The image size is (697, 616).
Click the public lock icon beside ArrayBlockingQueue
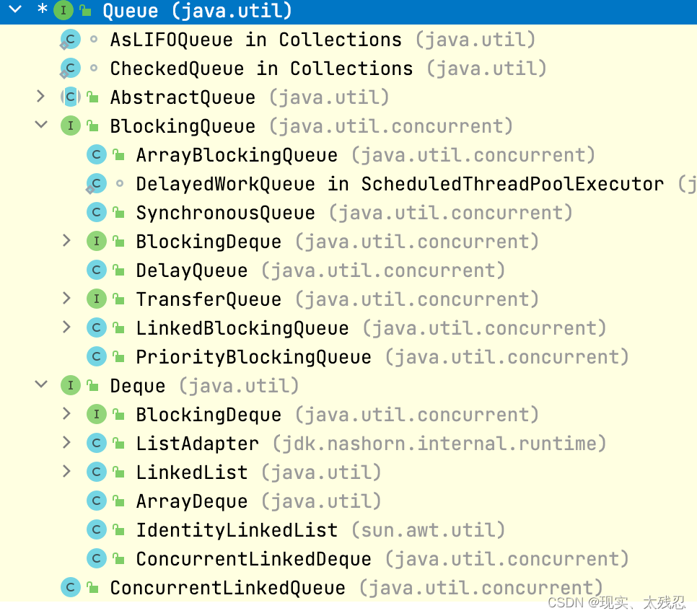[118, 154]
